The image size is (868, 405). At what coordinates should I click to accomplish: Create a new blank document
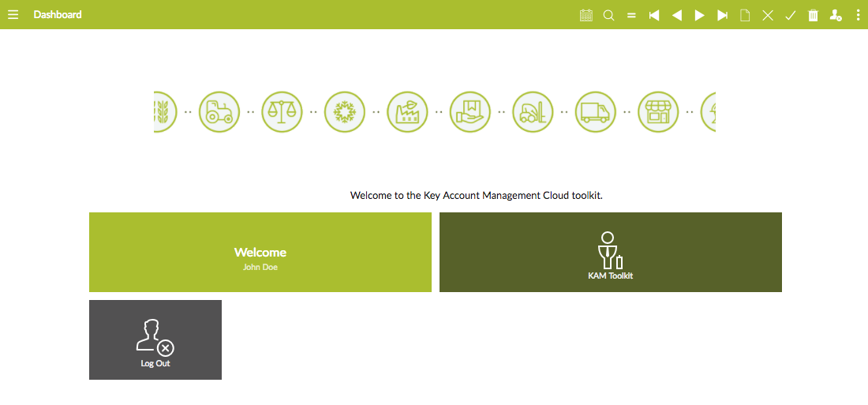pyautogui.click(x=745, y=15)
